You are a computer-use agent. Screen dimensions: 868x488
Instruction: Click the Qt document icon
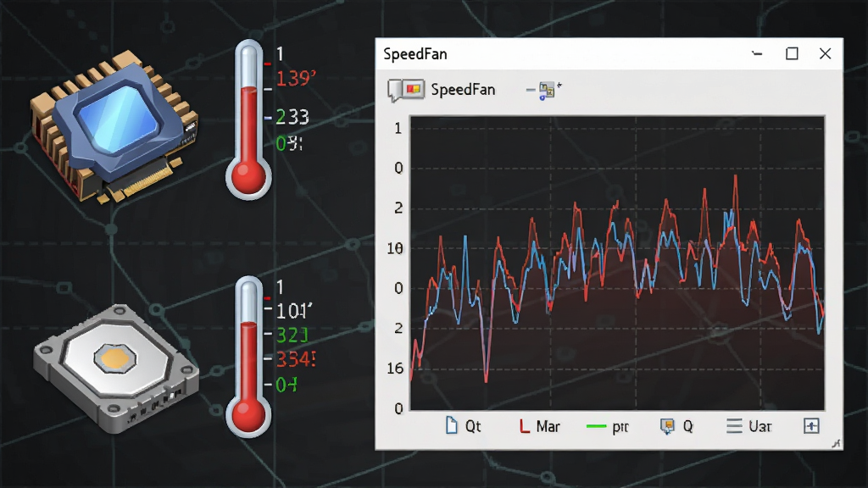point(452,425)
